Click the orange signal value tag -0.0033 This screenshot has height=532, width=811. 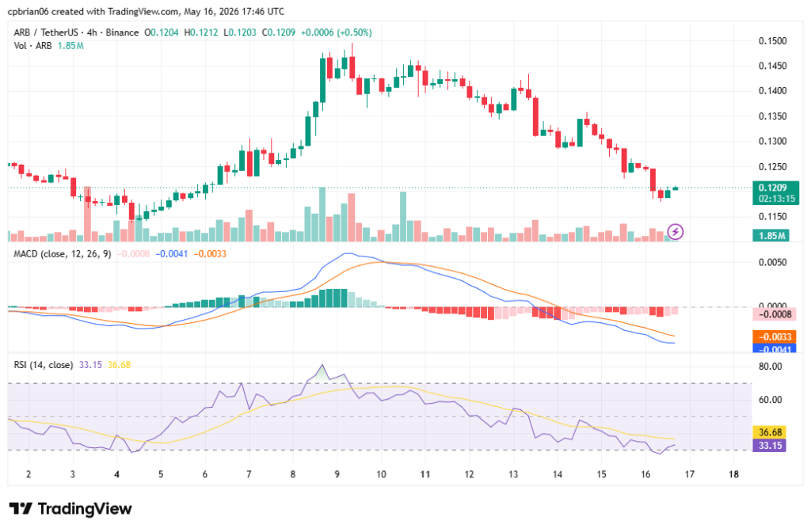click(x=775, y=336)
